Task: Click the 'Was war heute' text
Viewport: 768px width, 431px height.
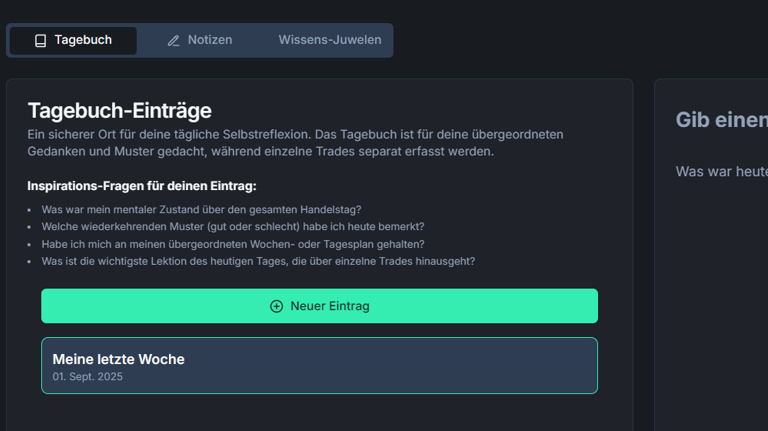Action: click(x=721, y=172)
